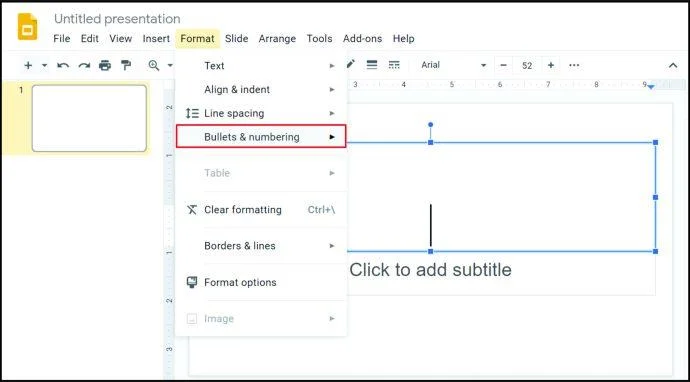Open the Arrange menu
Screen dimensions: 690x382
coord(277,39)
